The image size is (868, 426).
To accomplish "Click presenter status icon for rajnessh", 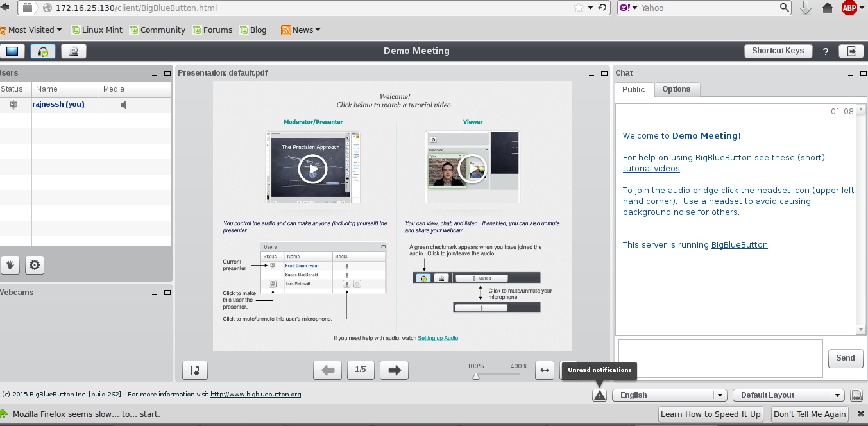I will tap(13, 105).
